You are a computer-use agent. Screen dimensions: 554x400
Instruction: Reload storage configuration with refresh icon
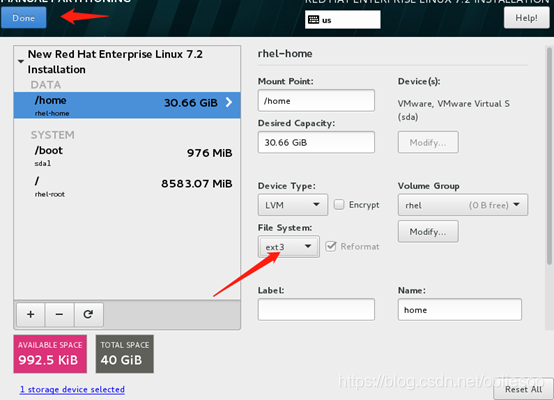pyautogui.click(x=88, y=314)
